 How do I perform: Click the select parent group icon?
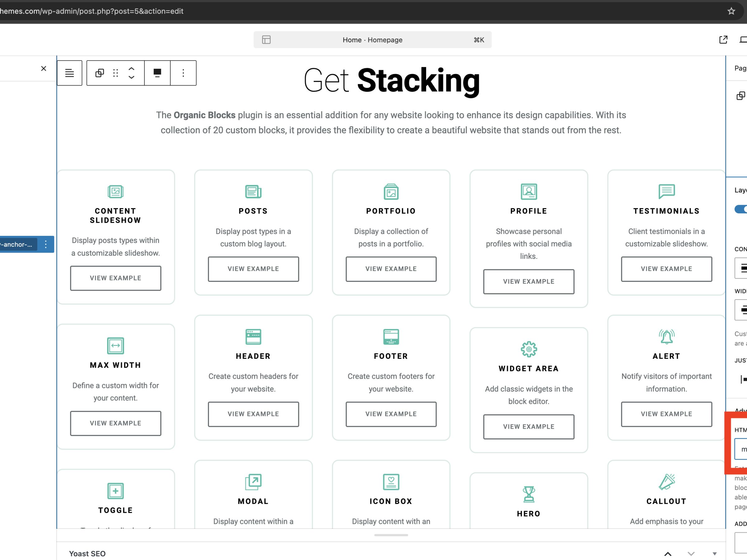[100, 73]
